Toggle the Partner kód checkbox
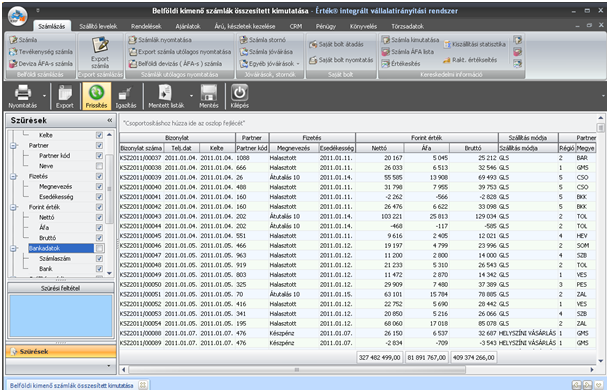609x392 pixels. click(x=99, y=156)
